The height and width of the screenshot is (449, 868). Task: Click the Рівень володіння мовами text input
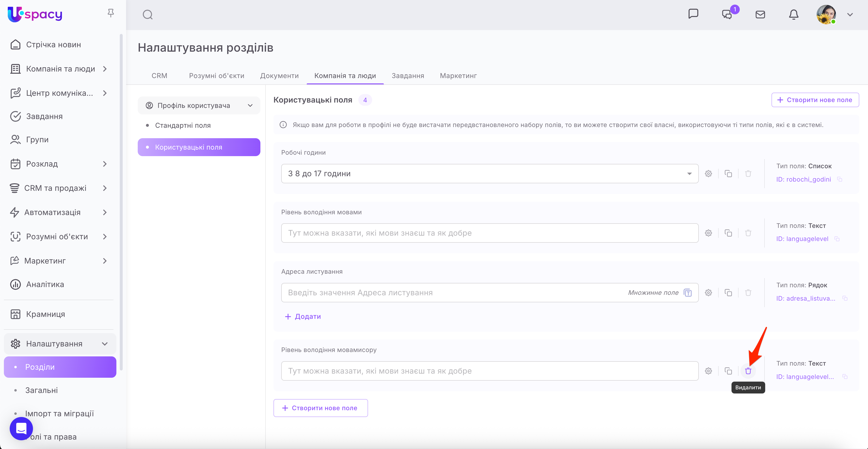tap(489, 233)
